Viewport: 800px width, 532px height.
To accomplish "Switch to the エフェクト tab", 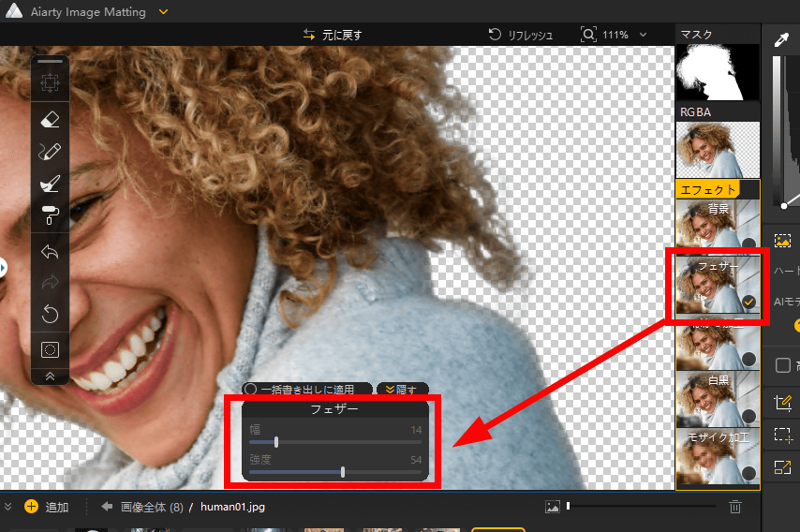I will point(707,189).
